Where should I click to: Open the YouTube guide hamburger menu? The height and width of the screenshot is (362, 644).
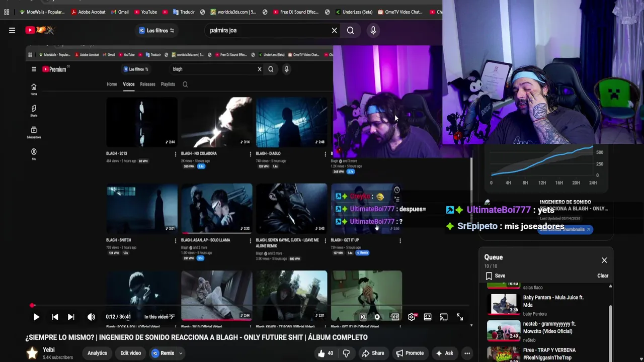pos(12,30)
